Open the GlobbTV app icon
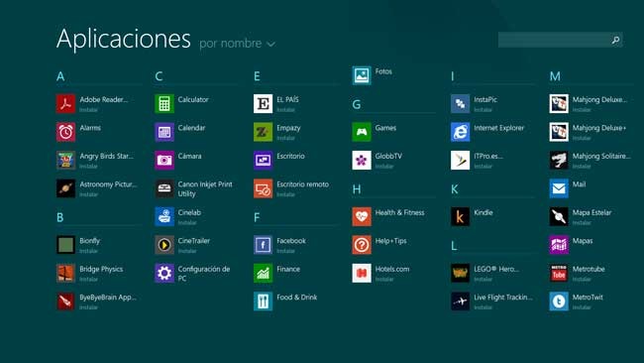 pos(362,161)
